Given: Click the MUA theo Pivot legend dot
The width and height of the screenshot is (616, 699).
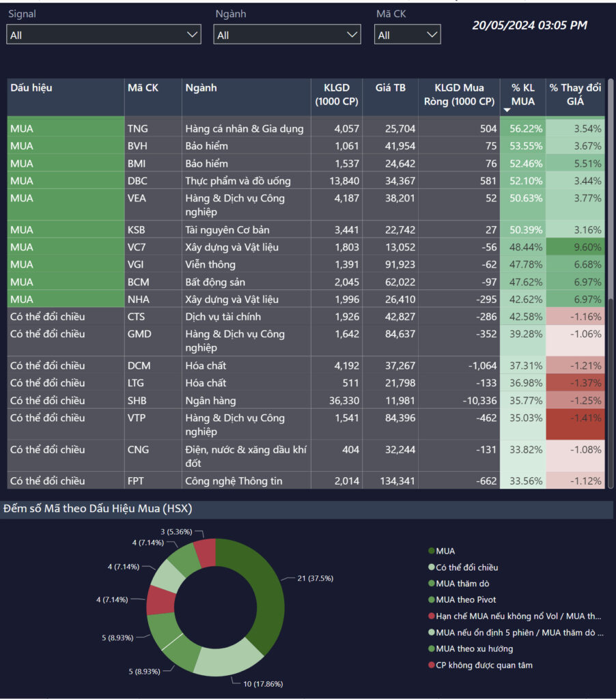Looking at the screenshot, I should [431, 600].
